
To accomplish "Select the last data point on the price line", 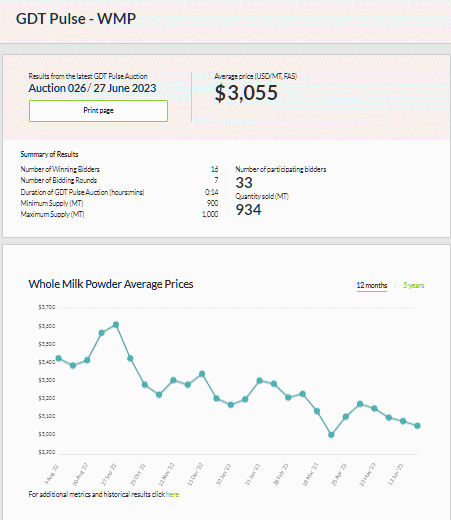I will (x=417, y=426).
